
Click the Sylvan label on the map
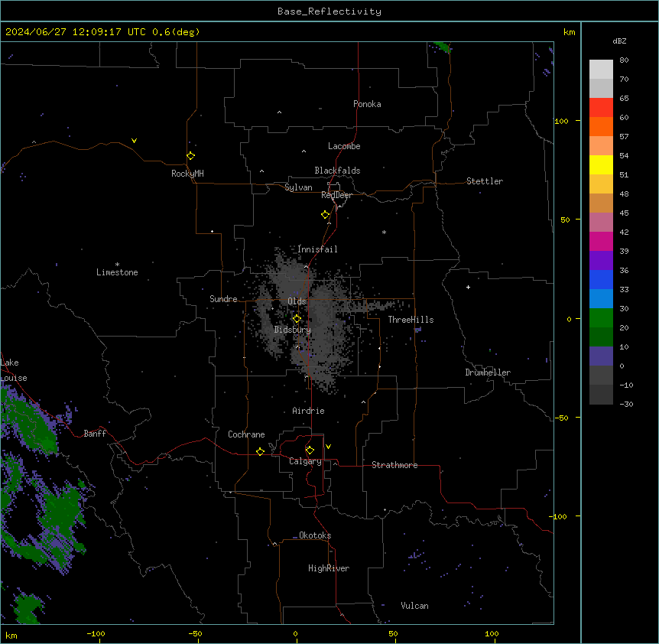pos(298,187)
